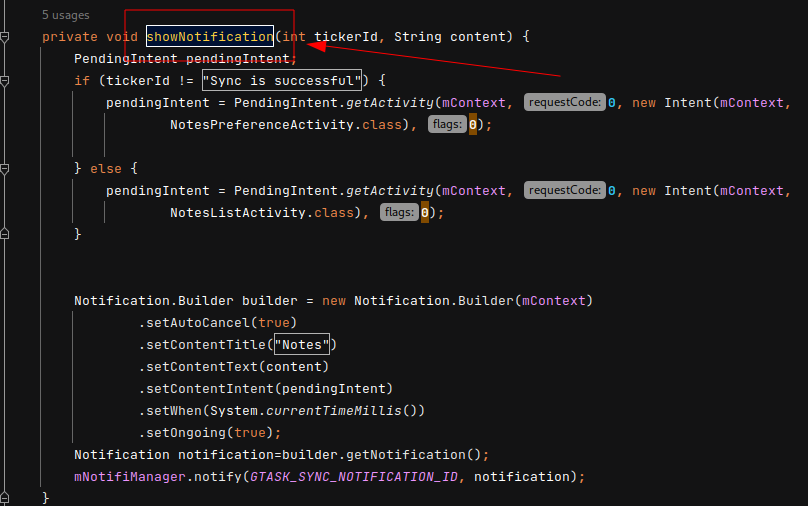Click the "Notes" string literal
This screenshot has width=808, height=506.
click(x=301, y=345)
